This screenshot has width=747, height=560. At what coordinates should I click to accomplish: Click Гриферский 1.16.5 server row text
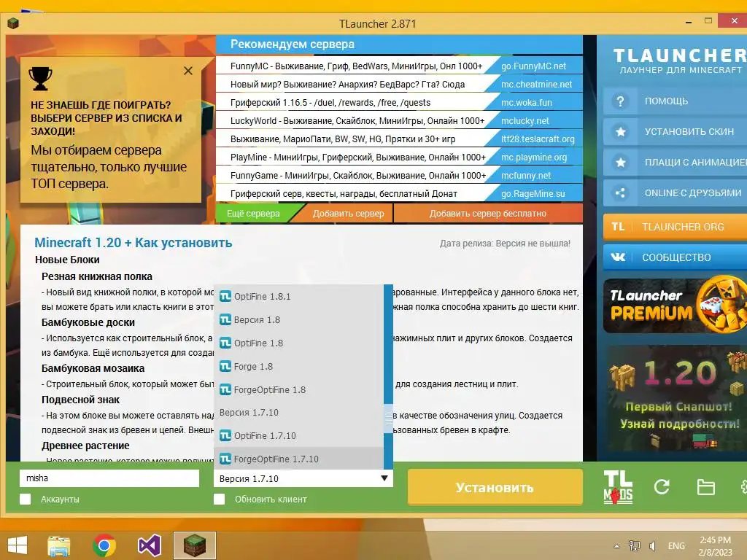click(x=330, y=102)
